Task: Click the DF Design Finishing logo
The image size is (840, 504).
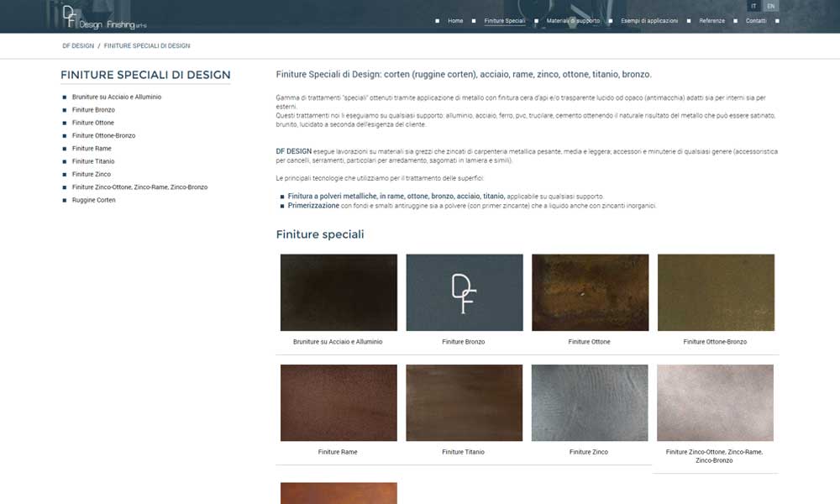Action: (x=104, y=17)
